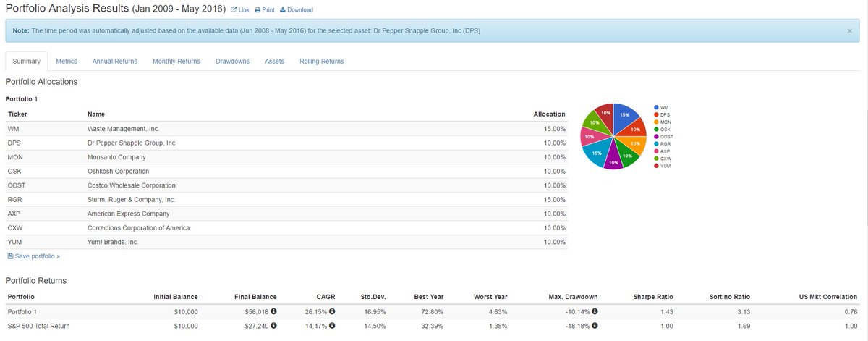Click info icon next to CAGR 14.47%
The height and width of the screenshot is (341, 868).
pos(332,326)
